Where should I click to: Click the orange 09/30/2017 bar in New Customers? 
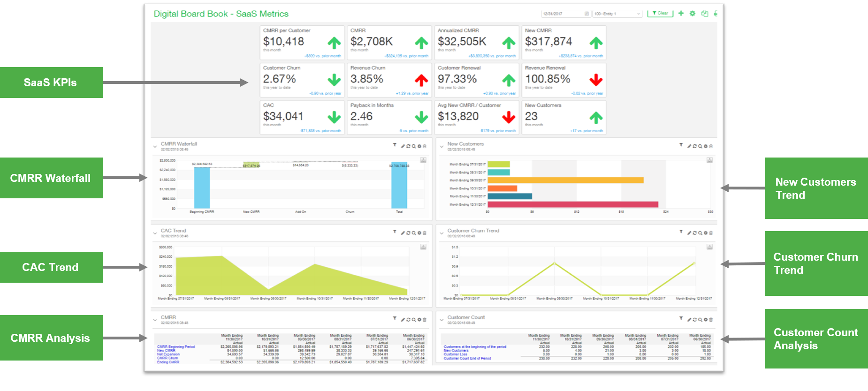[565, 180]
